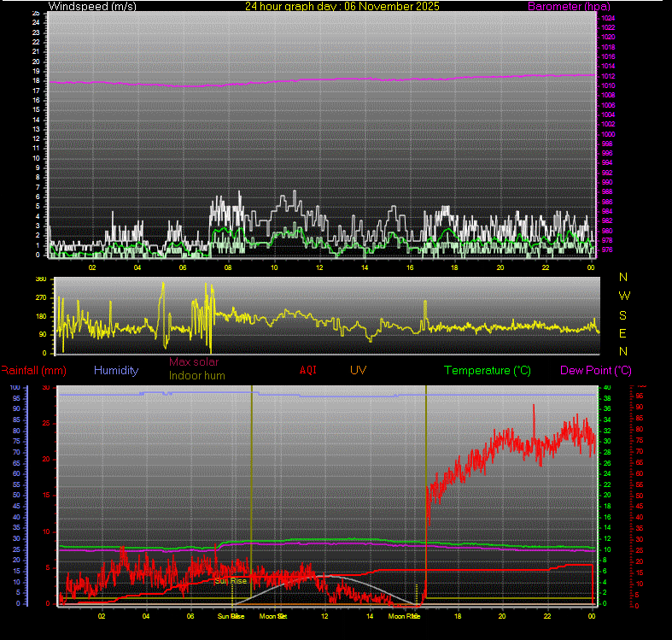
Task: Click the yellow Sun Rise marker text
Action: pyautogui.click(x=230, y=580)
